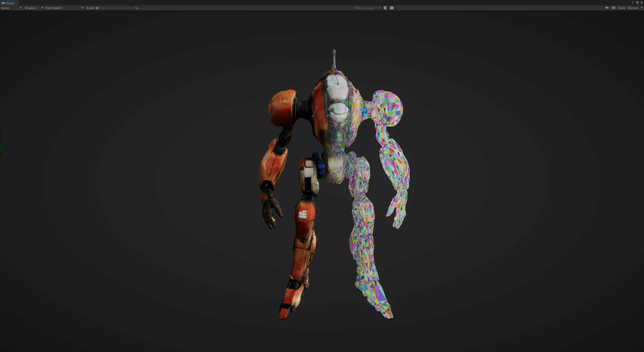The image size is (644, 352).
Task: Click the camera screenshot icon
Action: click(x=392, y=8)
